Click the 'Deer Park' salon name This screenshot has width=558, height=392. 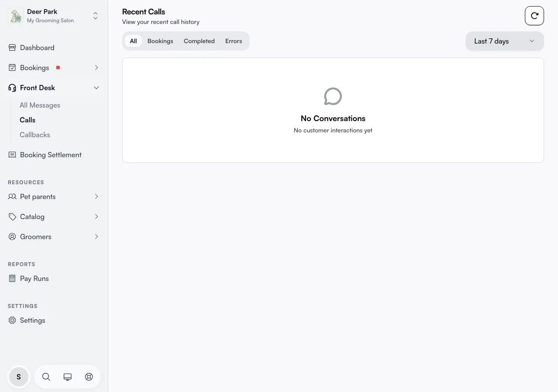[x=42, y=12]
